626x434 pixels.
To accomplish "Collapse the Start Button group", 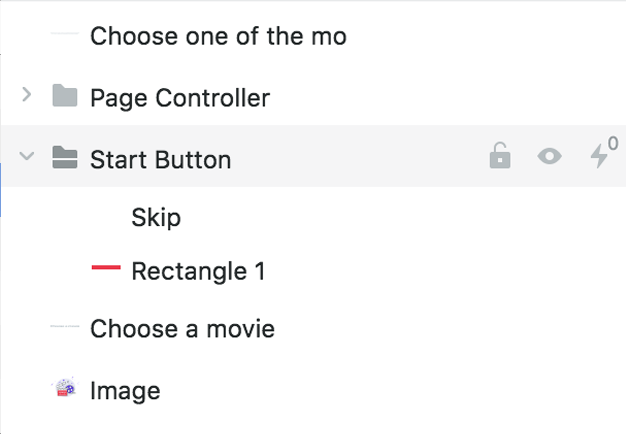I will pos(27,155).
